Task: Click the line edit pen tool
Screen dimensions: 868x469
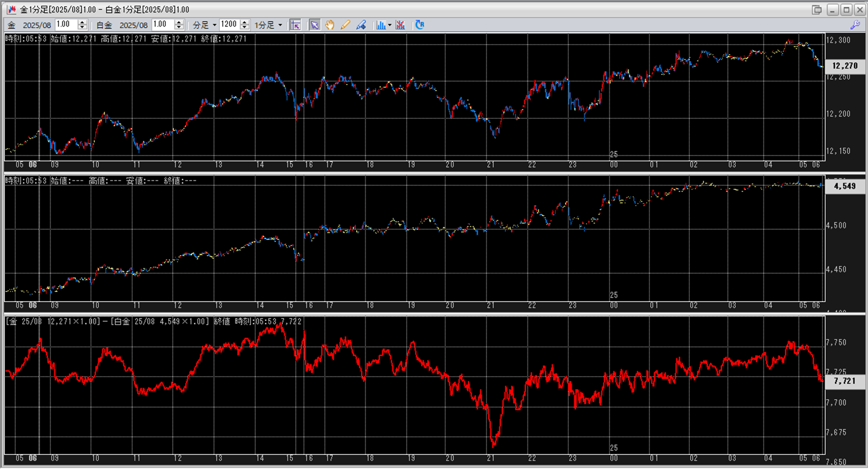Action: point(361,25)
